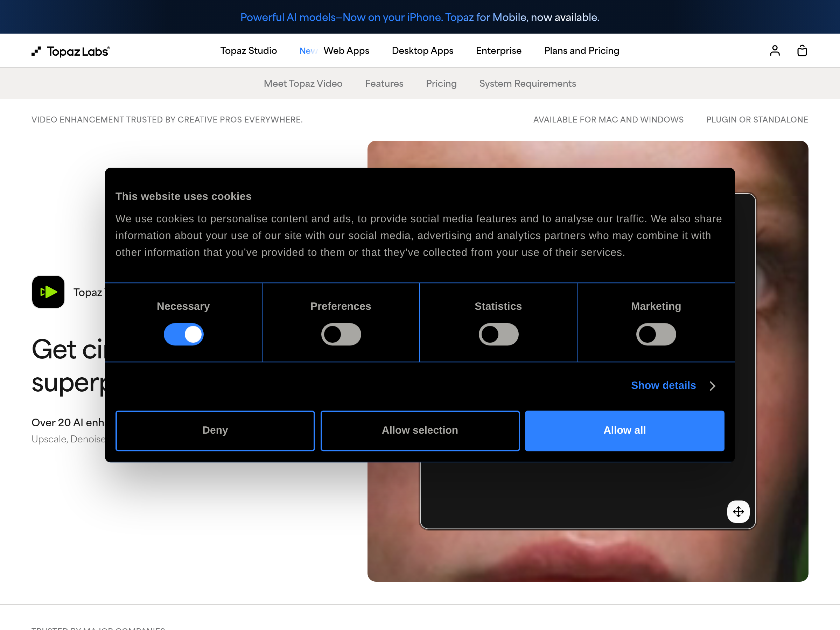Open the Topaz Studio menu
Image resolution: width=840 pixels, height=630 pixels.
coord(248,50)
